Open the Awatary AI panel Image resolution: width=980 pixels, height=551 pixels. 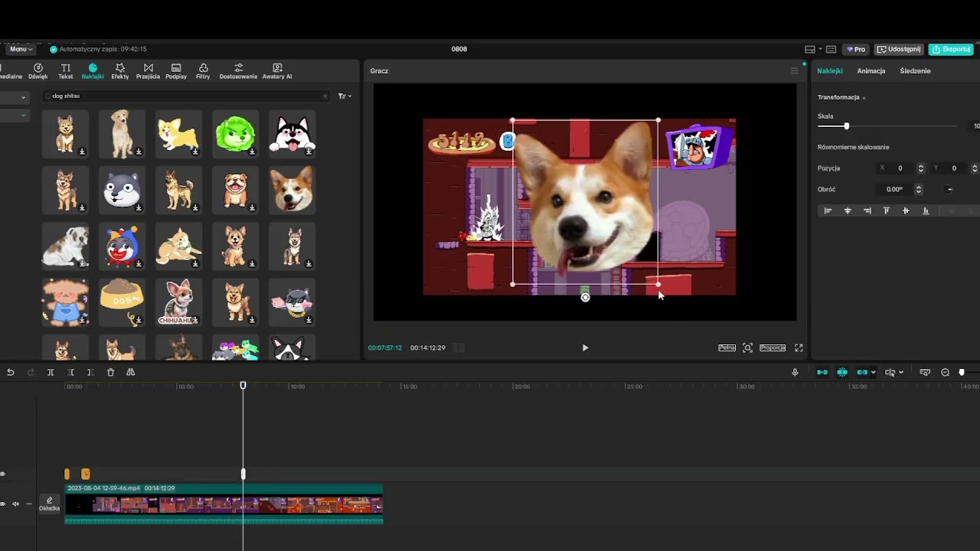pos(277,71)
